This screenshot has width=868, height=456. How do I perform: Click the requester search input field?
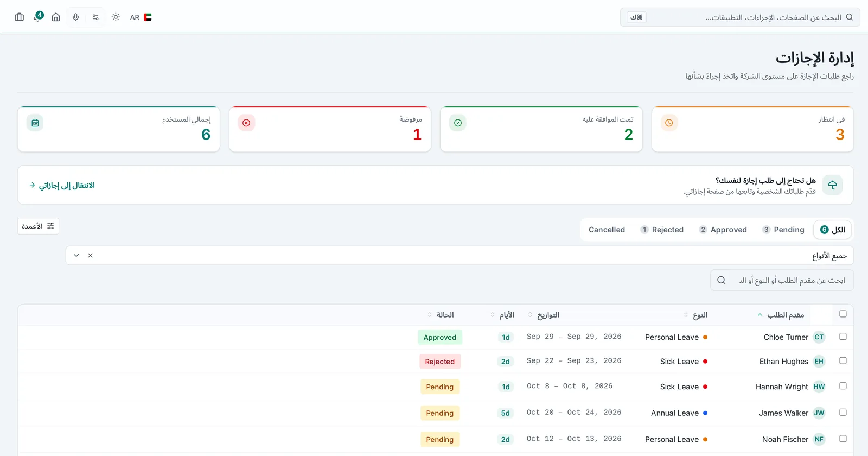[x=782, y=280]
